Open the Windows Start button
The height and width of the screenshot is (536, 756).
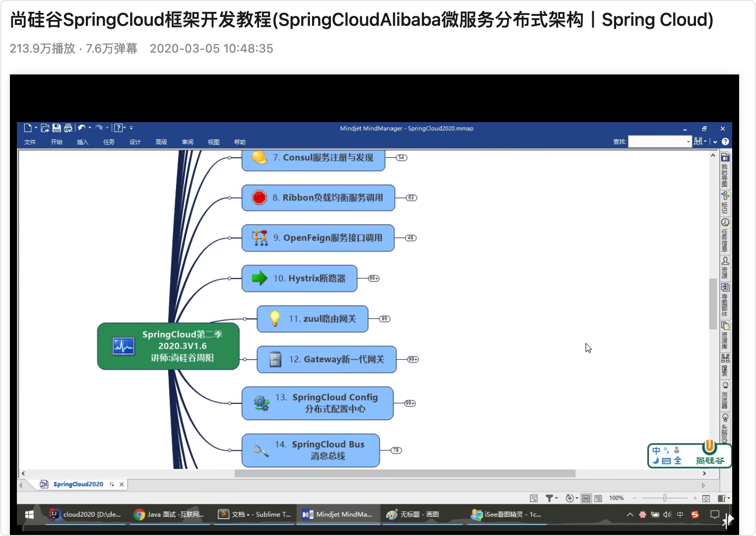tap(29, 515)
